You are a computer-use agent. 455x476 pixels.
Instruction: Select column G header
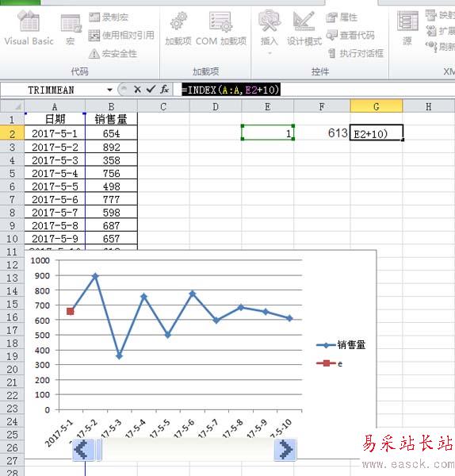[377, 106]
